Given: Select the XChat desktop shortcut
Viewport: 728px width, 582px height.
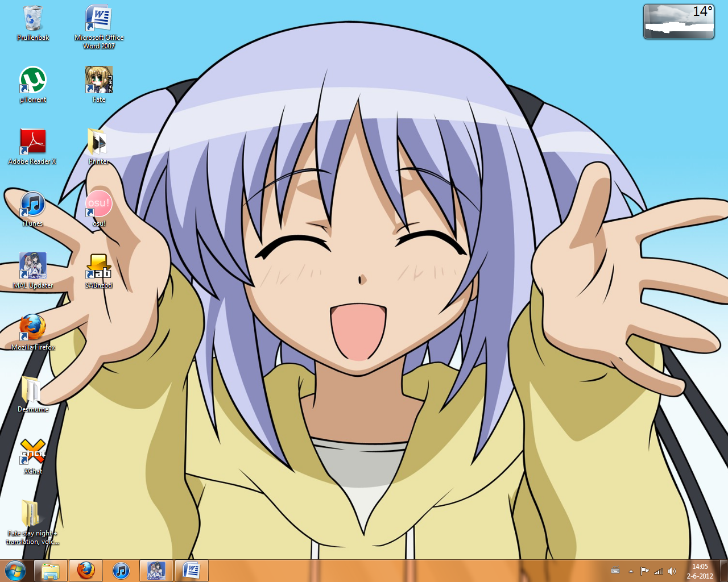Looking at the screenshot, I should click(x=33, y=456).
